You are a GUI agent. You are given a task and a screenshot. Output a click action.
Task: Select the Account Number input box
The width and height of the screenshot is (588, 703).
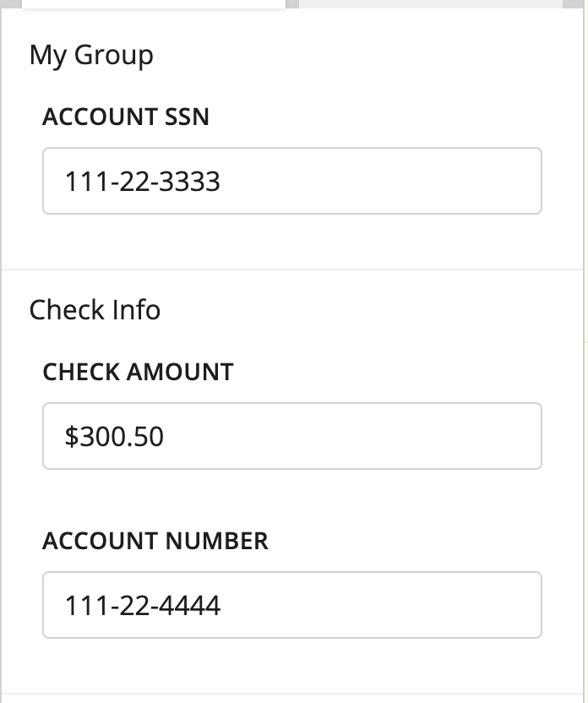pyautogui.click(x=292, y=605)
